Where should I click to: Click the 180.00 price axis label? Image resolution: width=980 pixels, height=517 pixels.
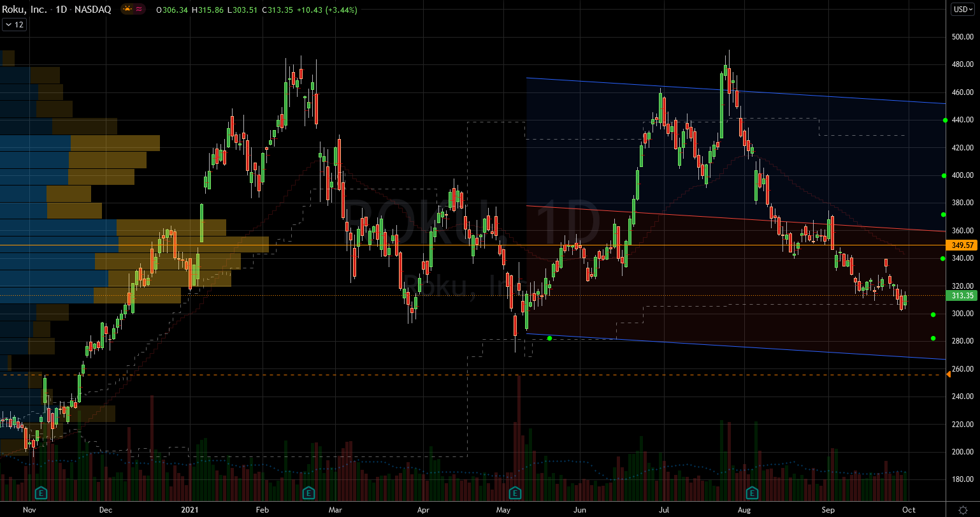[962, 479]
